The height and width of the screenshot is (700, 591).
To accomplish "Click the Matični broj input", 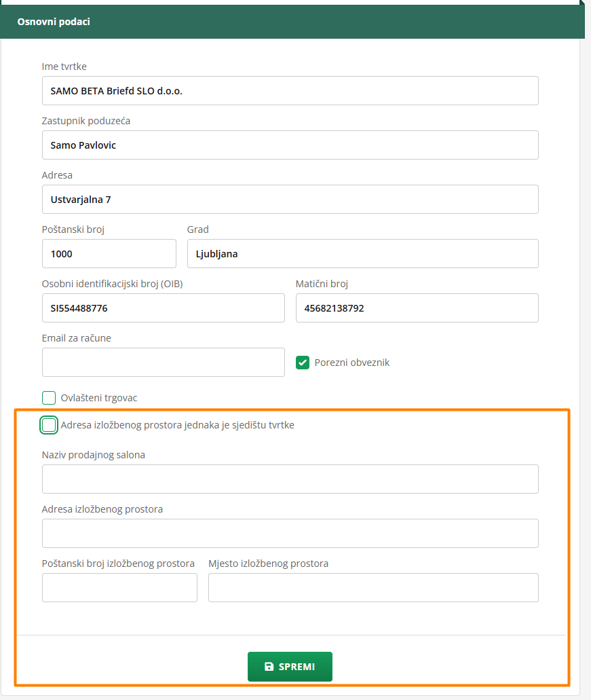I will coord(417,308).
